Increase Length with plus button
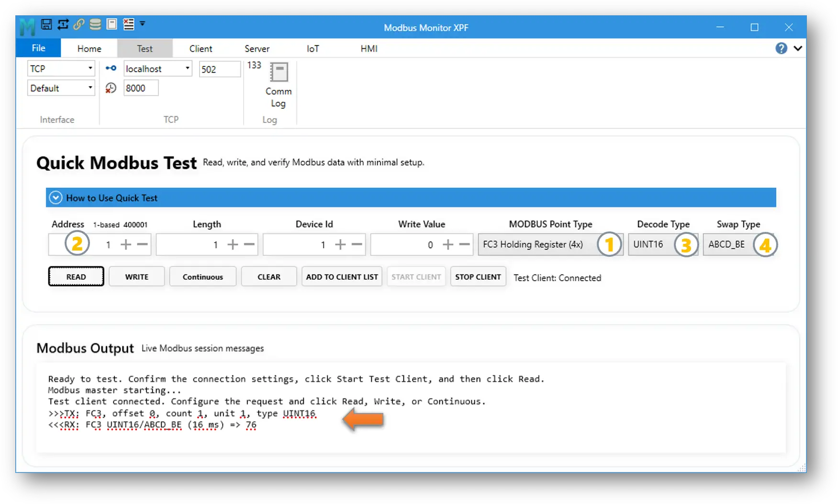This screenshot has height=504, width=838. [233, 245]
